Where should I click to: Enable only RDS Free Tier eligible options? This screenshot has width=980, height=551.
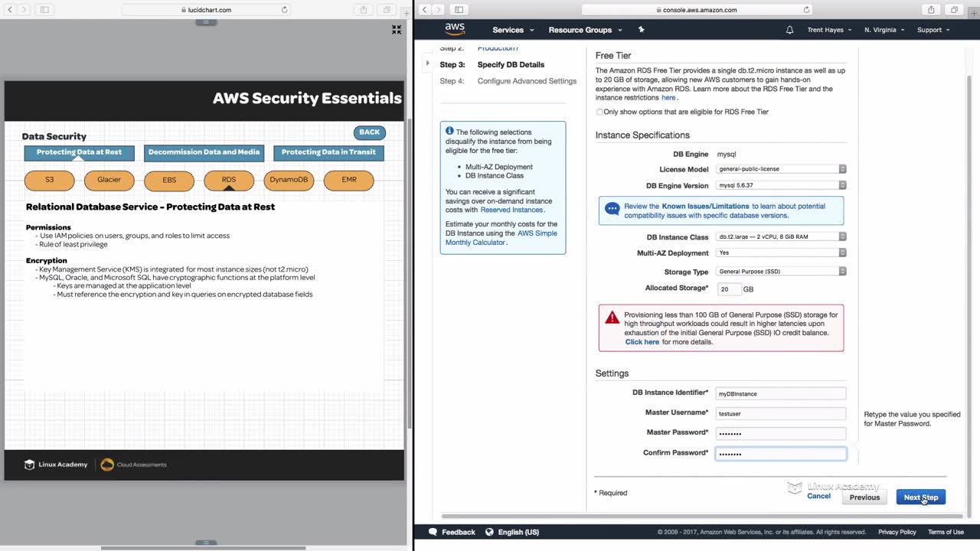[599, 112]
